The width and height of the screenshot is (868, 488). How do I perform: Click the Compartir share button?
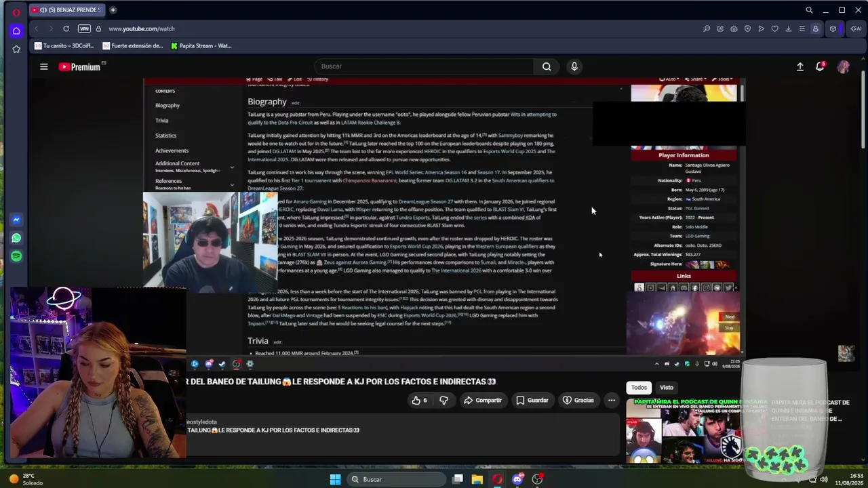click(482, 401)
